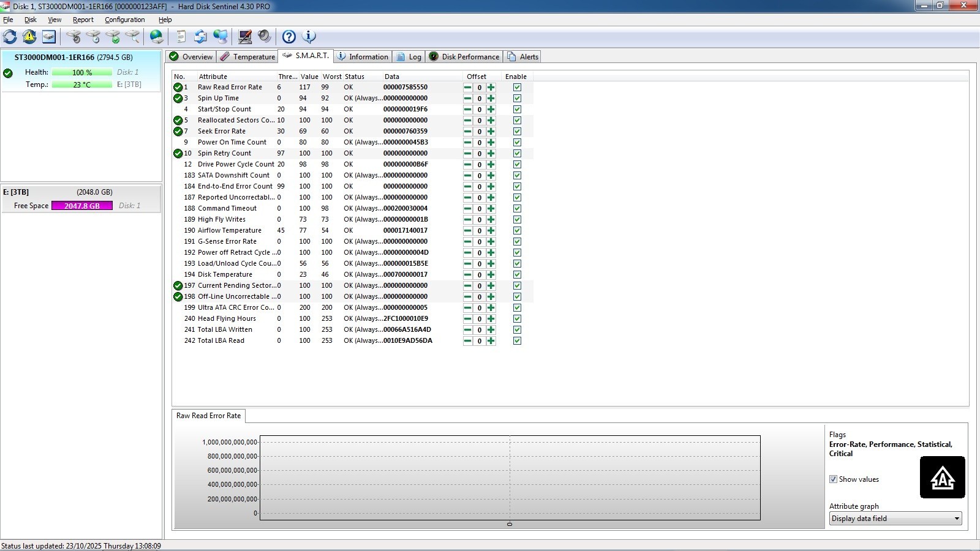980x551 pixels.
Task: Uncheck Enable for Command Timeout row
Action: click(517, 209)
